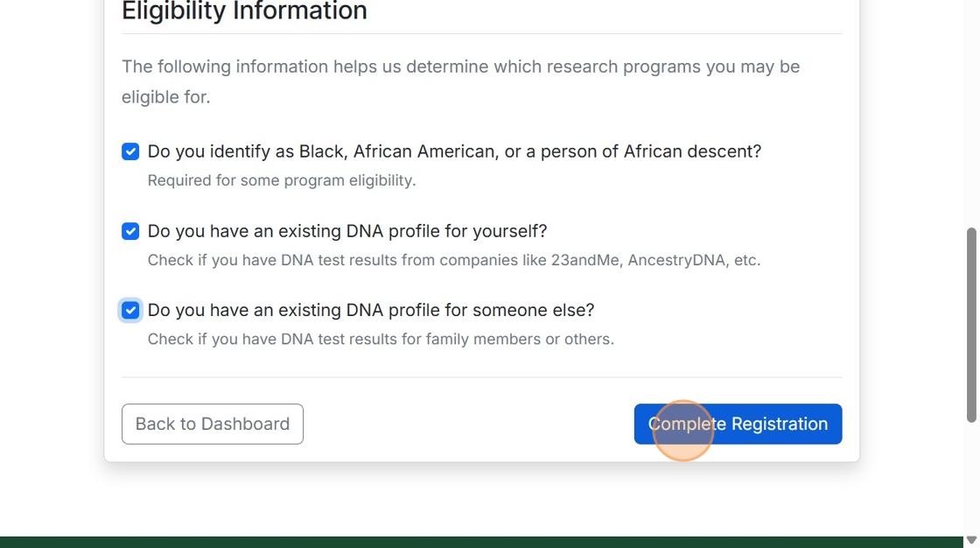Click the 'DNA profile for yourself?' label text

tap(346, 231)
